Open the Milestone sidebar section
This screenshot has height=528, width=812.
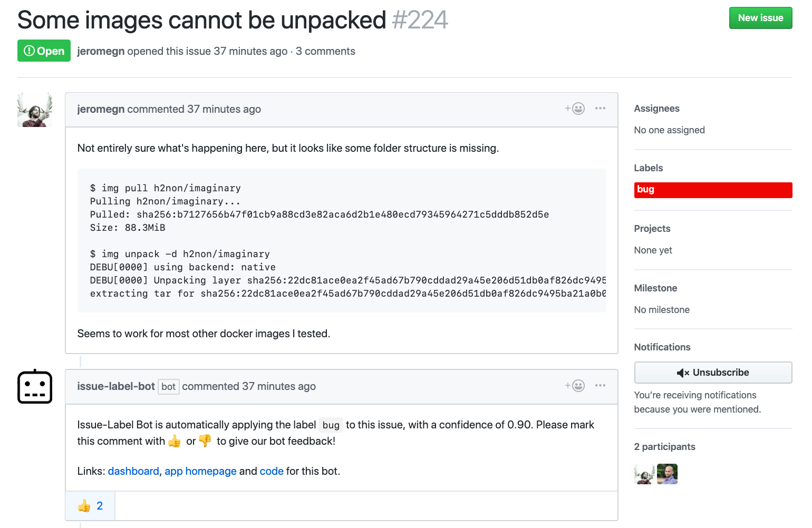coord(655,288)
